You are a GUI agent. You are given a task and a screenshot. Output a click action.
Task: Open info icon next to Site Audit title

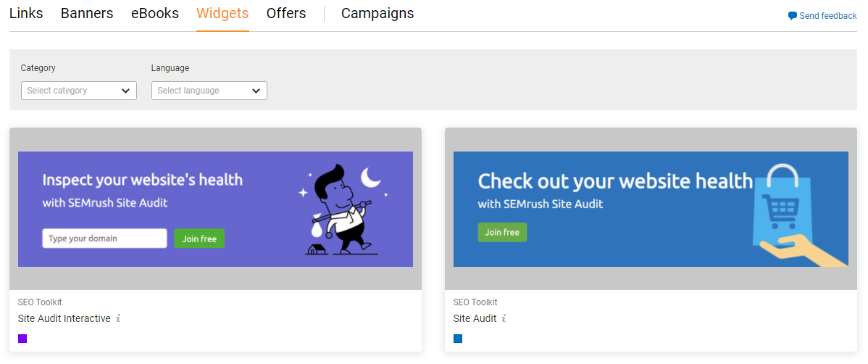point(504,318)
